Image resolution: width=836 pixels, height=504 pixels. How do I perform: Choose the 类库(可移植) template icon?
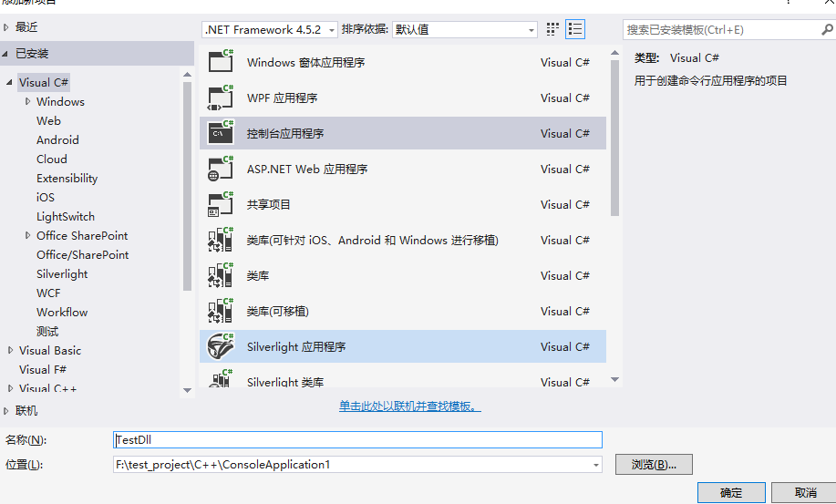(221, 311)
